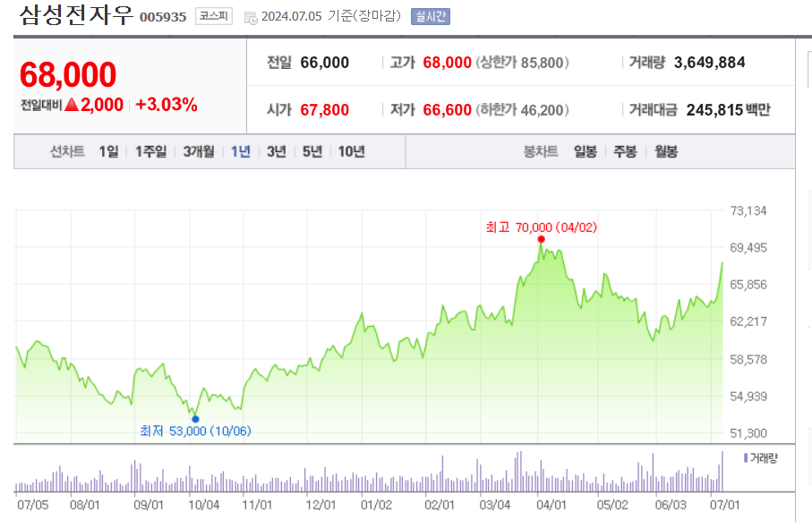
Task: Click the 거래대금 245,815 백만 value
Action: tap(729, 110)
